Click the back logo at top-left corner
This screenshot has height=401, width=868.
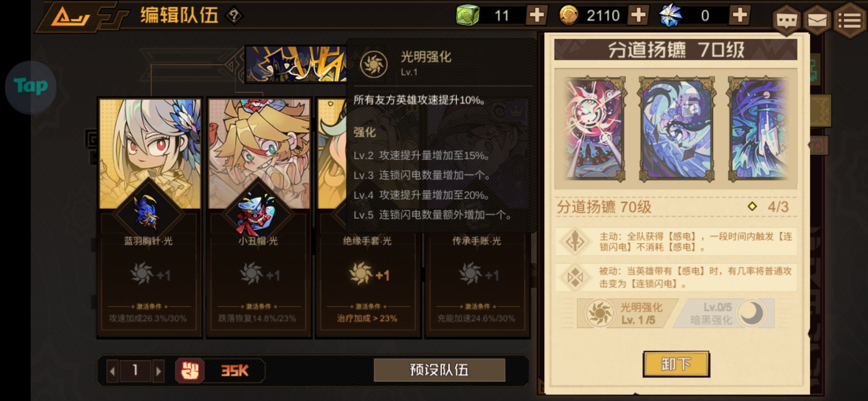click(x=70, y=17)
